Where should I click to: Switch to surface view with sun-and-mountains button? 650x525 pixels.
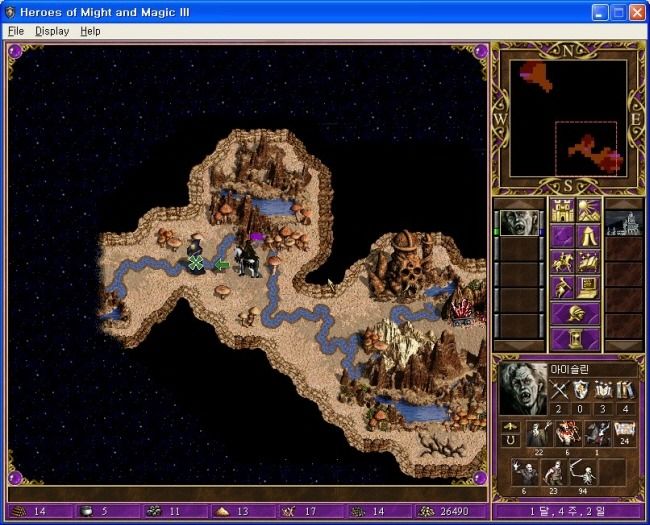click(x=588, y=211)
